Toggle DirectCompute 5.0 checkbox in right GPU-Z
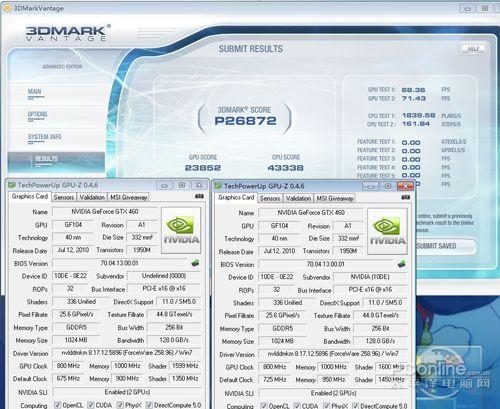Viewport: 500px width, 409px height. tap(355, 406)
